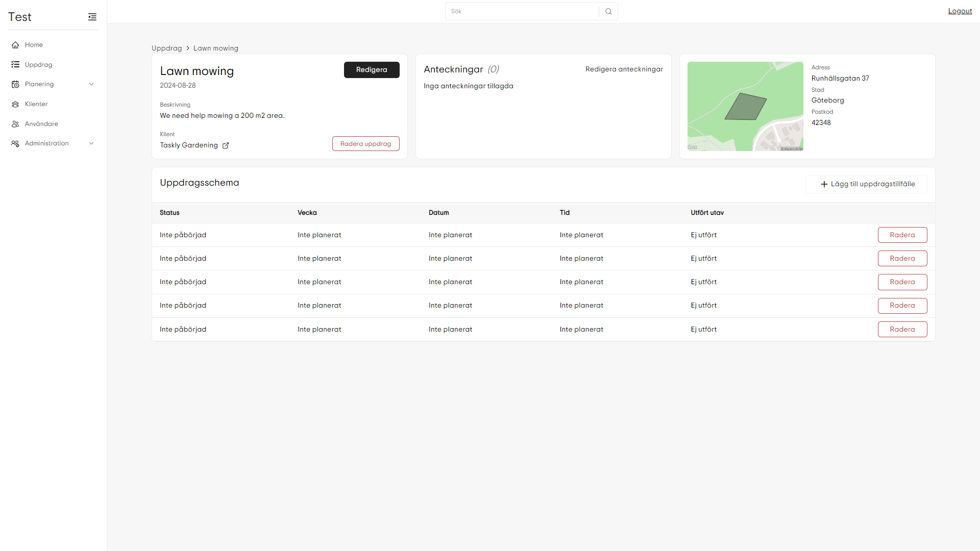Click Radera in the second schedule row
This screenshot has width=980, height=551.
[902, 259]
